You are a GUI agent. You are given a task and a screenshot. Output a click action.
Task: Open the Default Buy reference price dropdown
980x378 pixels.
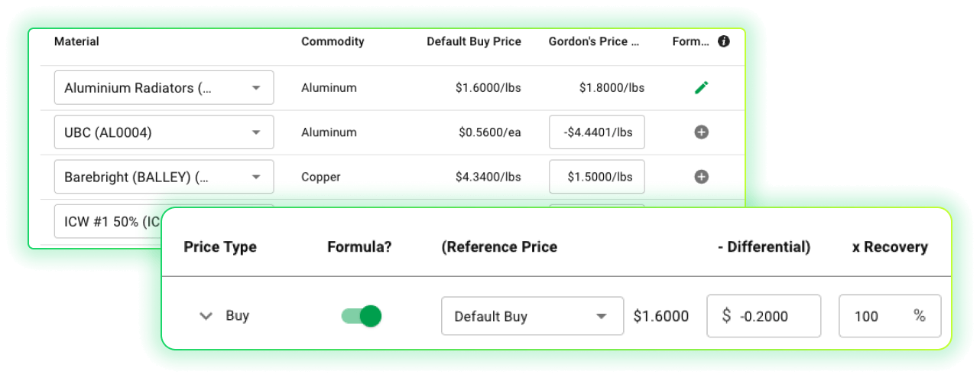click(532, 316)
